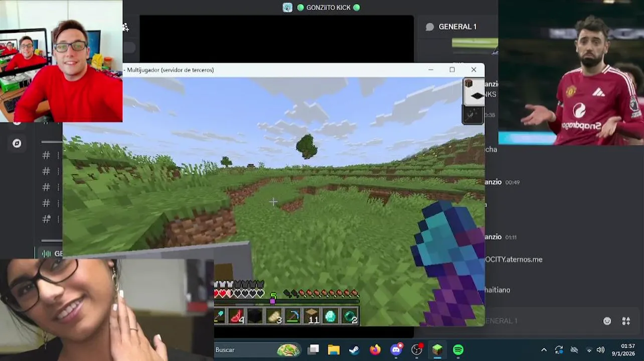
Task: Switch to Discord via taskbar icon
Action: point(396,349)
